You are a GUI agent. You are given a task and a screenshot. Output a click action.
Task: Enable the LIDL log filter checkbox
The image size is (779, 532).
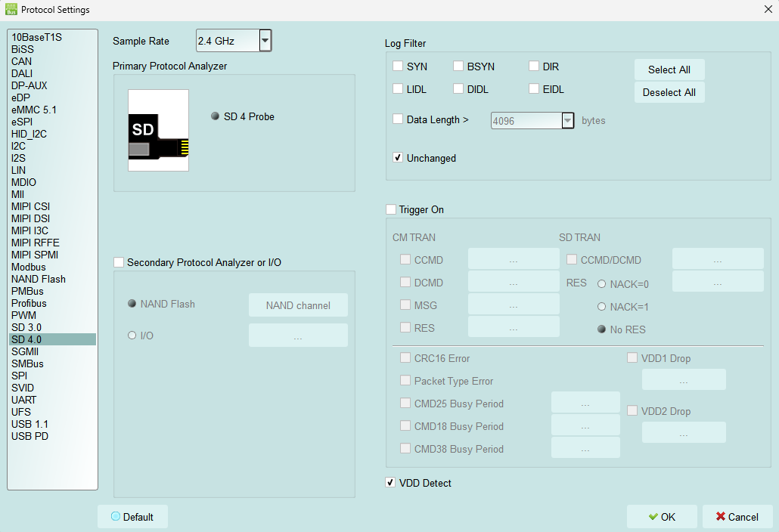click(398, 89)
